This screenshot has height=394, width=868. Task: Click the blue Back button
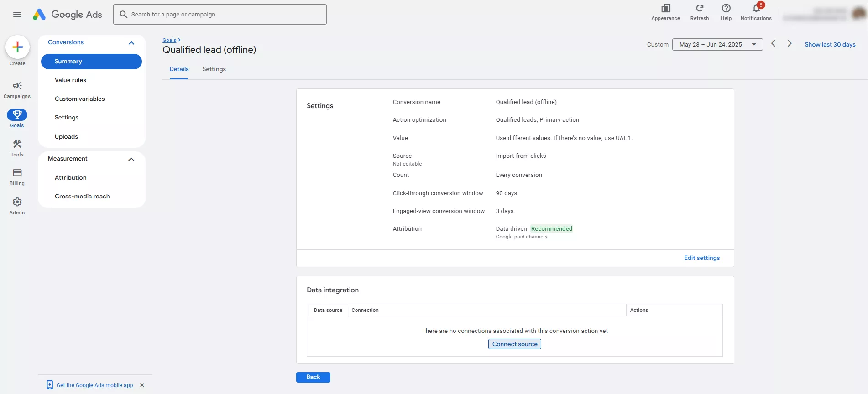313,377
